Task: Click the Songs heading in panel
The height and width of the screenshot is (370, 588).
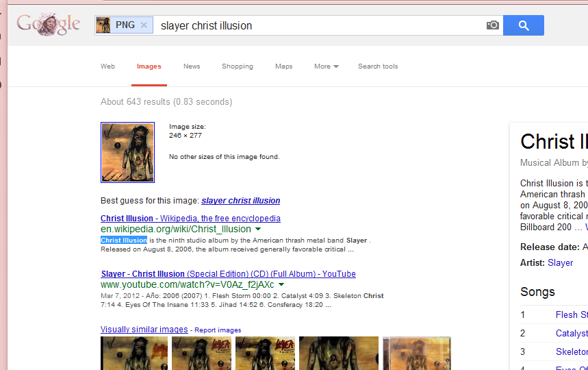Action: pyautogui.click(x=537, y=292)
